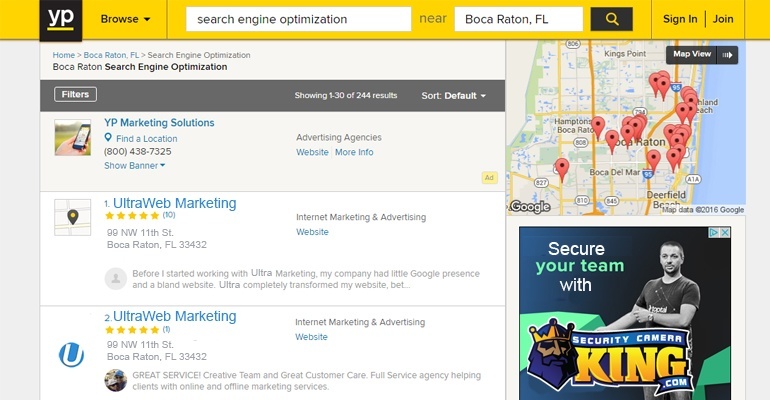The image size is (770, 400).
Task: Click the Find a Location pin icon
Action: [x=108, y=137]
